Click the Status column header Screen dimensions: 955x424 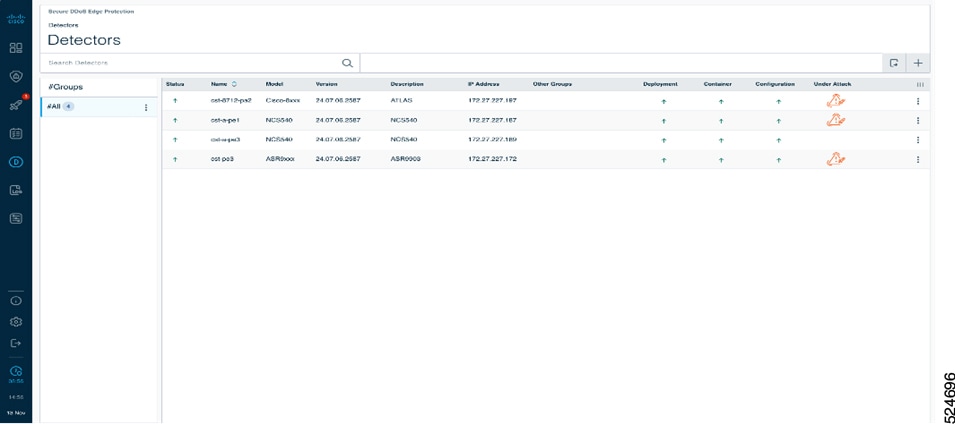tap(175, 84)
